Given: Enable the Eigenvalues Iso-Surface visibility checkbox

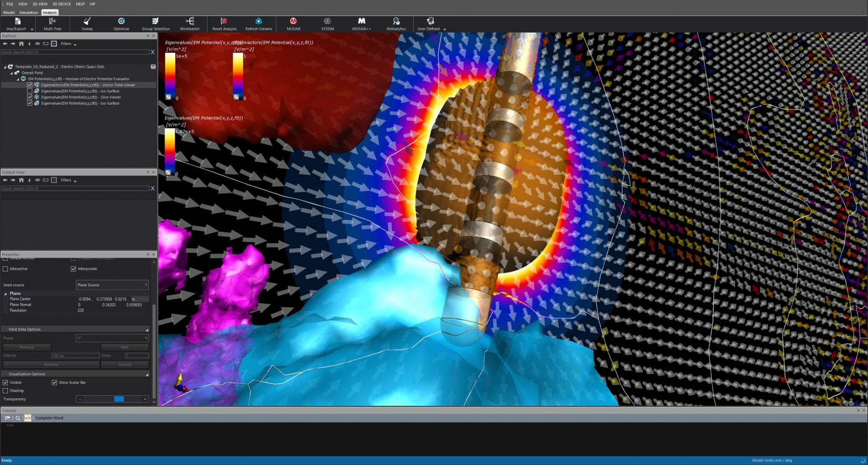Looking at the screenshot, I should 30,91.
